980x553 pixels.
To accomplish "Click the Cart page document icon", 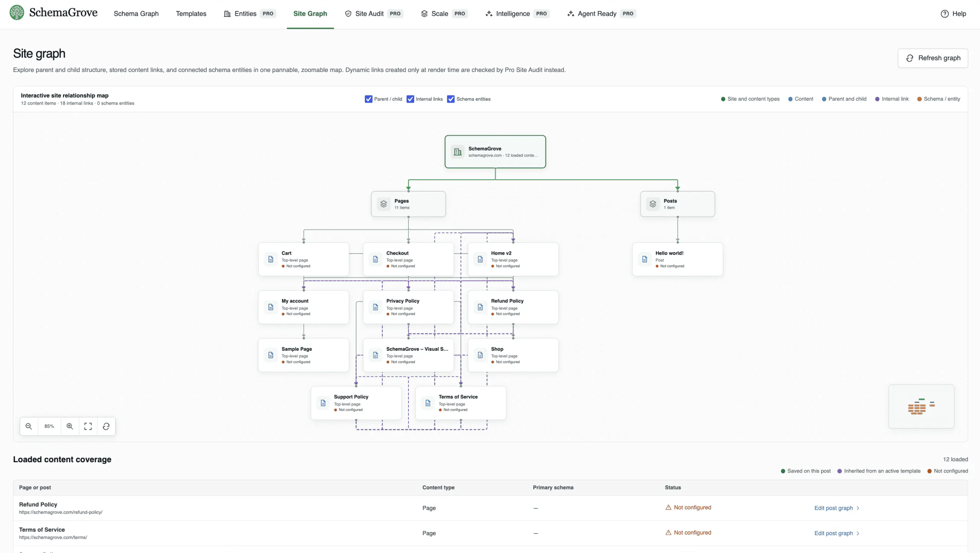I will [271, 259].
